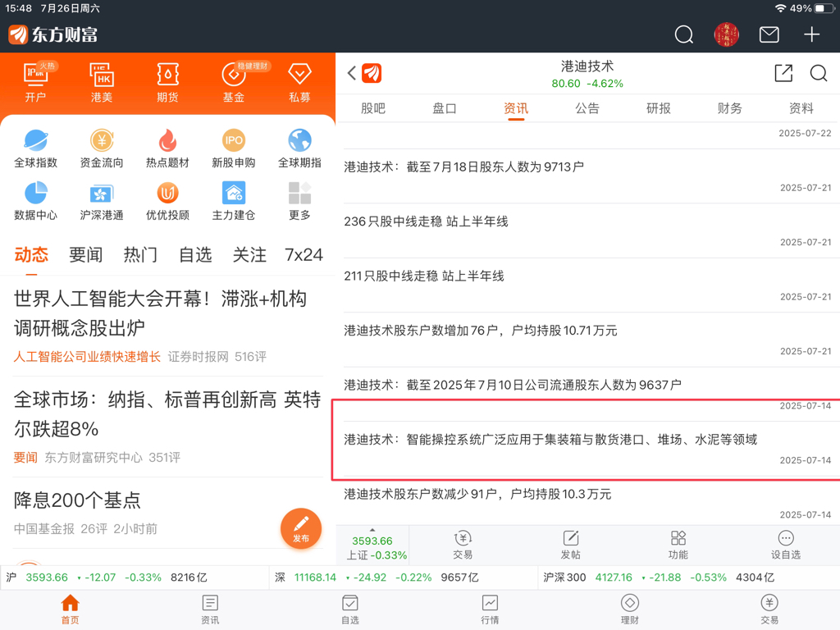Open the 开户 account opening icon

tap(35, 82)
